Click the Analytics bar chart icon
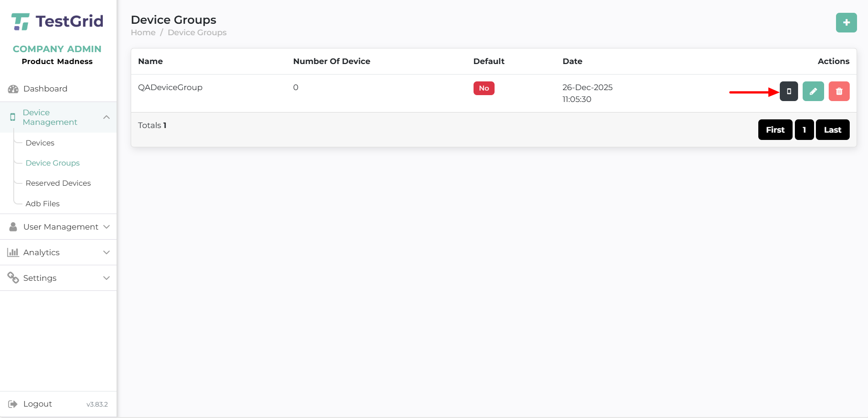This screenshot has width=868, height=418. point(13,252)
